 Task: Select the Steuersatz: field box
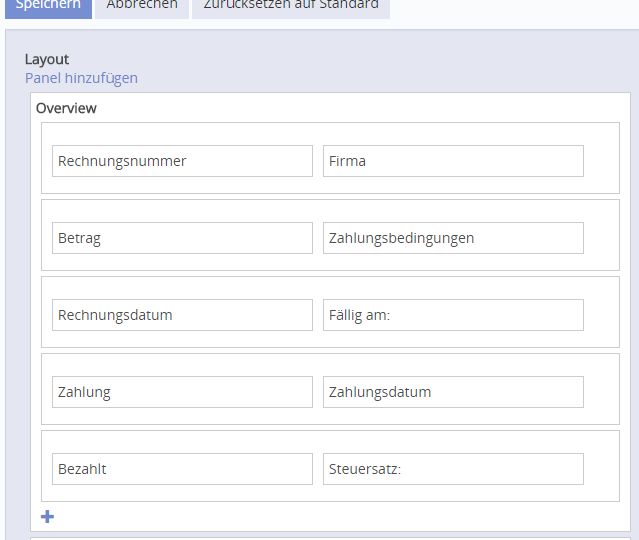(453, 469)
